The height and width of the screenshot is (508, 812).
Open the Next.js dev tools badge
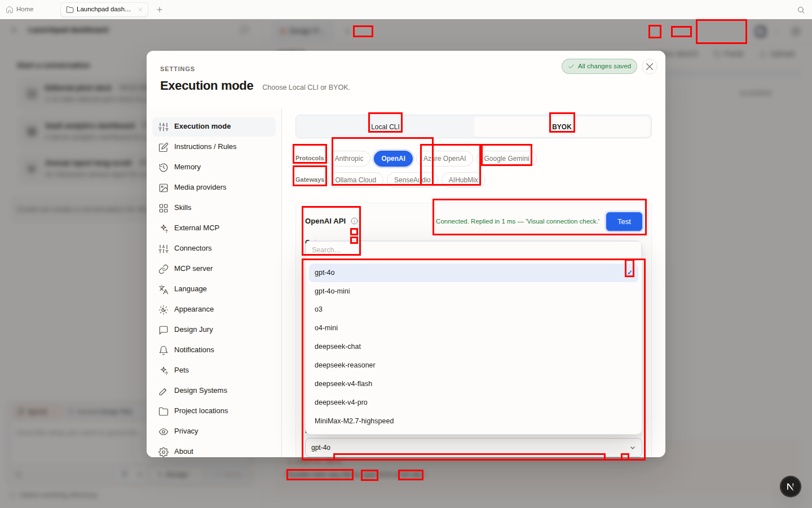(x=791, y=487)
